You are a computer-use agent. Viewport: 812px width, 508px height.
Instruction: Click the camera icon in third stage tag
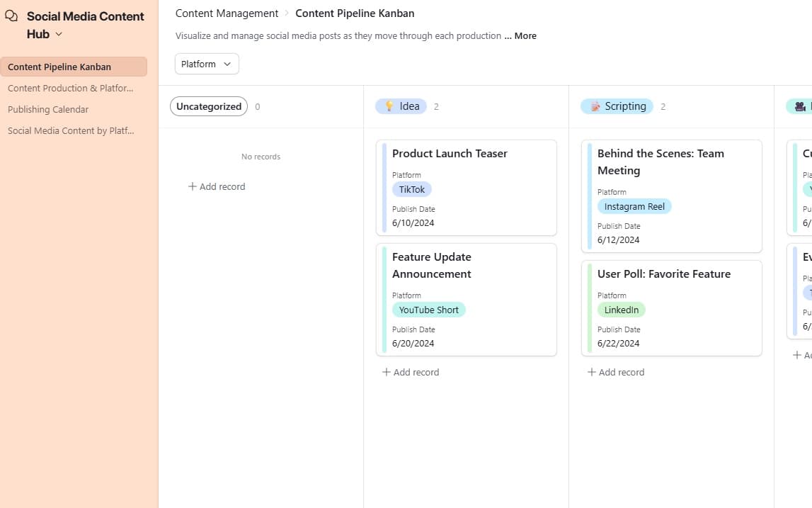click(x=800, y=106)
